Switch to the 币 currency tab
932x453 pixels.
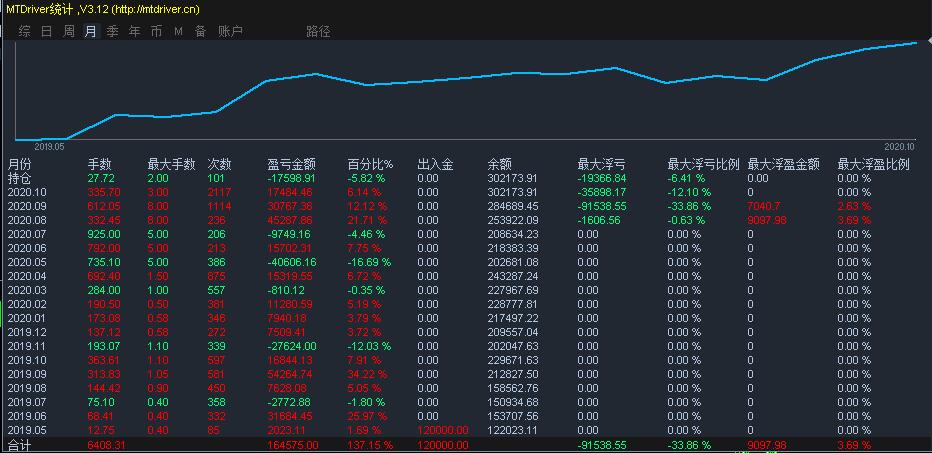(x=156, y=32)
